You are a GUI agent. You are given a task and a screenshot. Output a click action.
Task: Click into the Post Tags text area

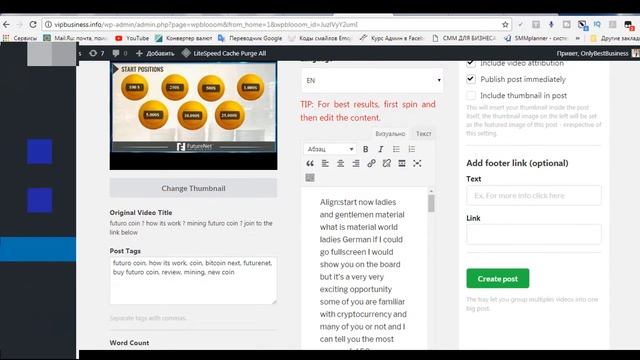[x=193, y=280]
